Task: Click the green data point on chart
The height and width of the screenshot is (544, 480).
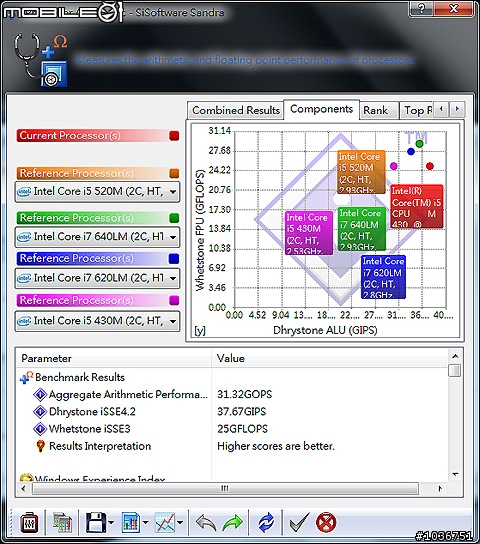Action: (x=419, y=144)
